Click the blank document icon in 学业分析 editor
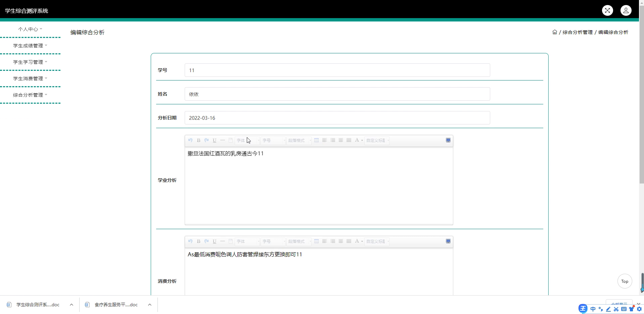Screen dimensions: 644x314 pos(231,140)
